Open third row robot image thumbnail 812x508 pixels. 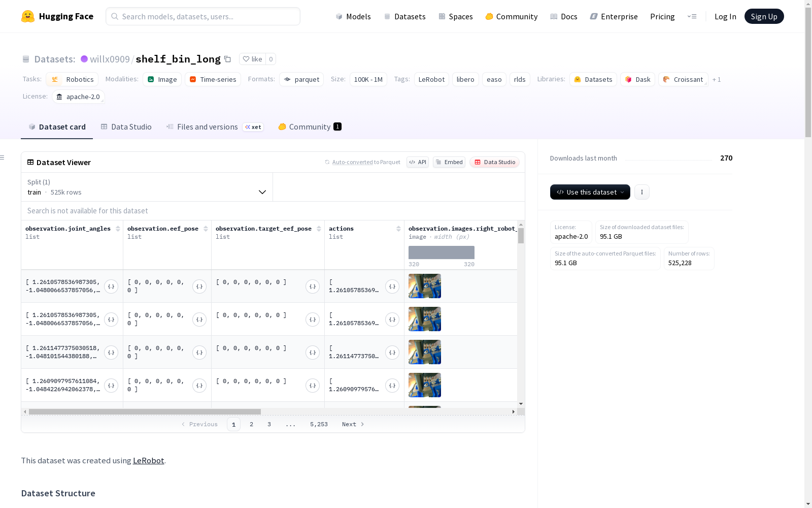click(425, 352)
